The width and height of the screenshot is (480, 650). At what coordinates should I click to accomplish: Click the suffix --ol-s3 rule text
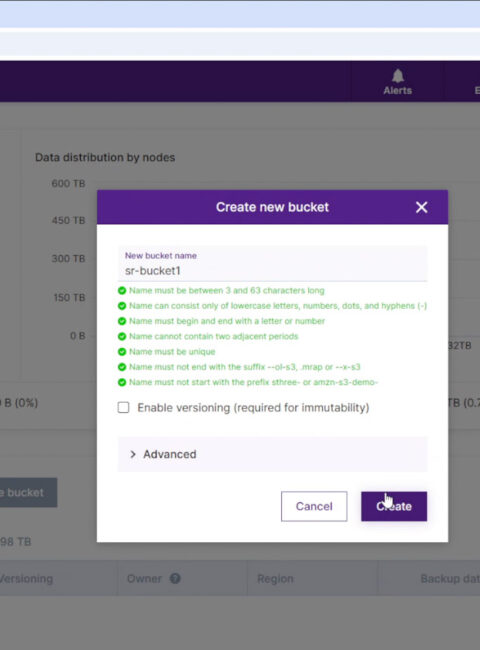click(x=245, y=367)
